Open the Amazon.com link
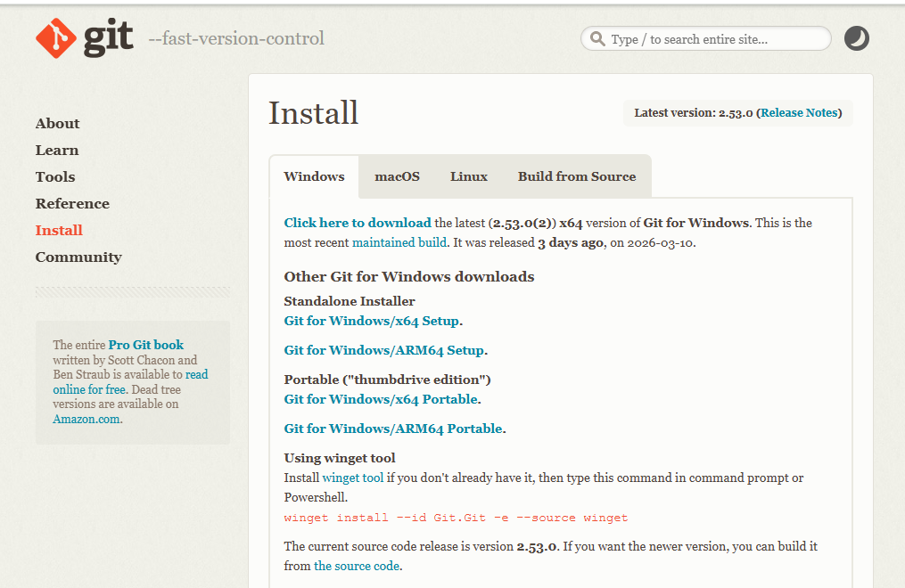Viewport: 905px width, 588px height. (x=86, y=419)
